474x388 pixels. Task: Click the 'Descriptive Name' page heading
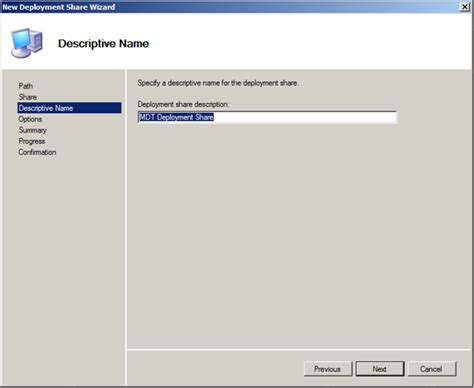click(x=103, y=44)
